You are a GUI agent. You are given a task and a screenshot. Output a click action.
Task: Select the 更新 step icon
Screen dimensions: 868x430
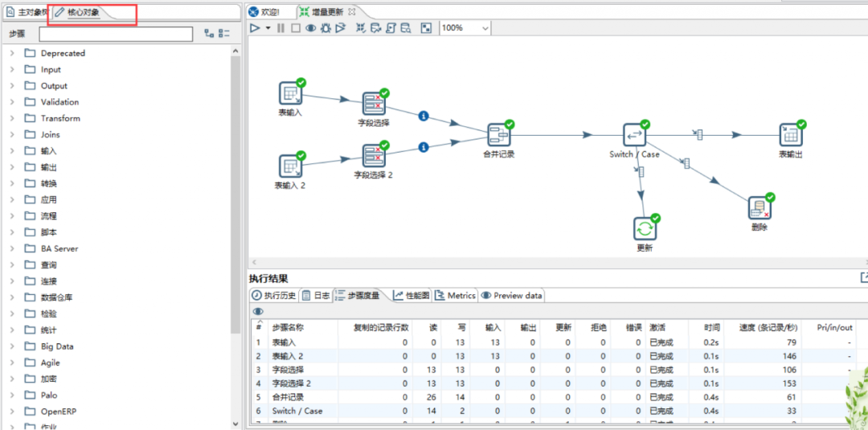point(645,228)
